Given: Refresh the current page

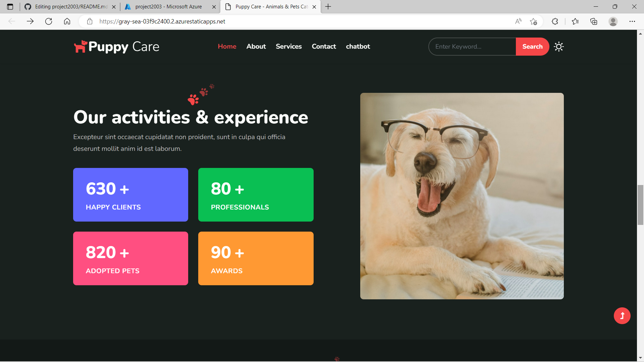Looking at the screenshot, I should [x=49, y=21].
